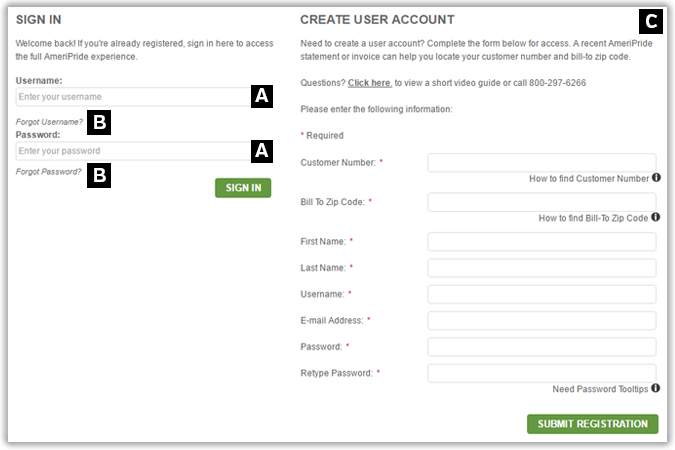The width and height of the screenshot is (675, 450).
Task: Activate the E-mail Address field
Action: [x=541, y=320]
